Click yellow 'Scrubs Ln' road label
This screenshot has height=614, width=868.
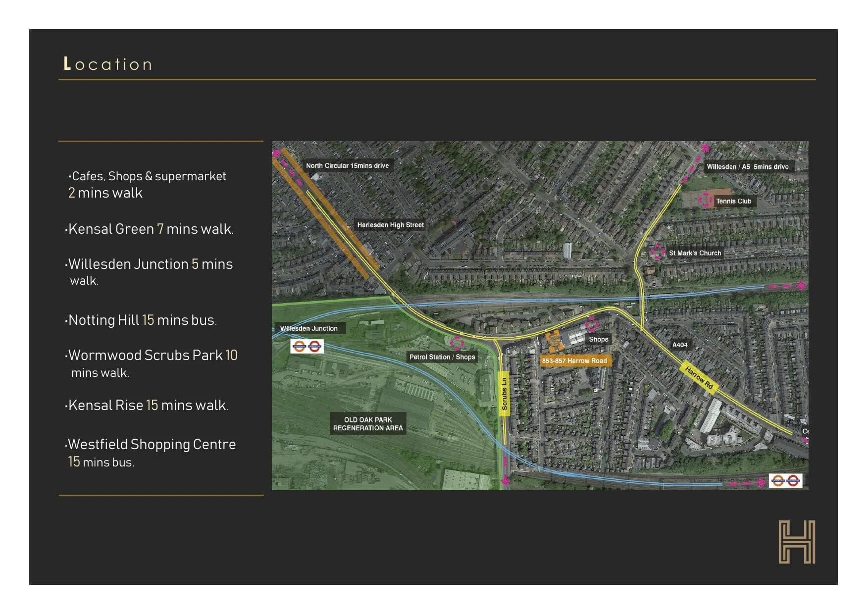click(505, 394)
